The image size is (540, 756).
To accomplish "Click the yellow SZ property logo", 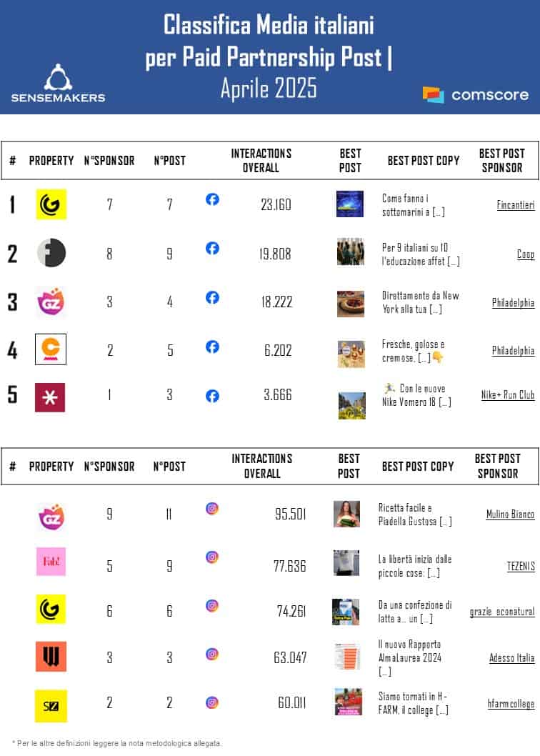I will tap(51, 706).
